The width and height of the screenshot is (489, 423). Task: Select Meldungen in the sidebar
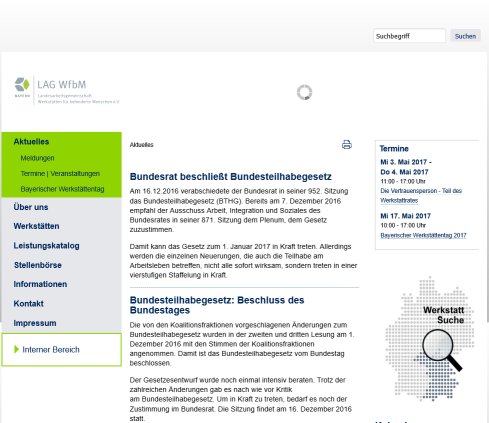click(37, 158)
